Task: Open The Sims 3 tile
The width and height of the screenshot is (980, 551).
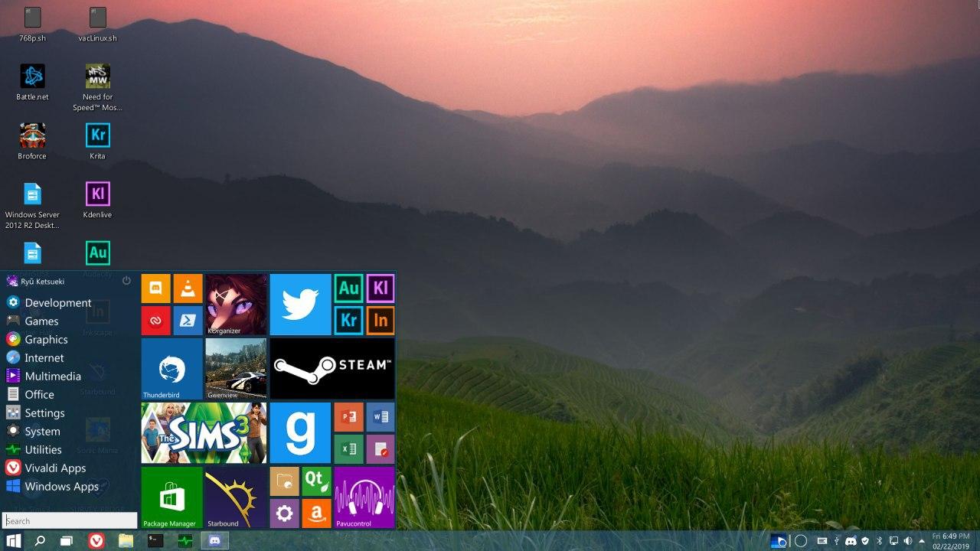Action: click(204, 433)
